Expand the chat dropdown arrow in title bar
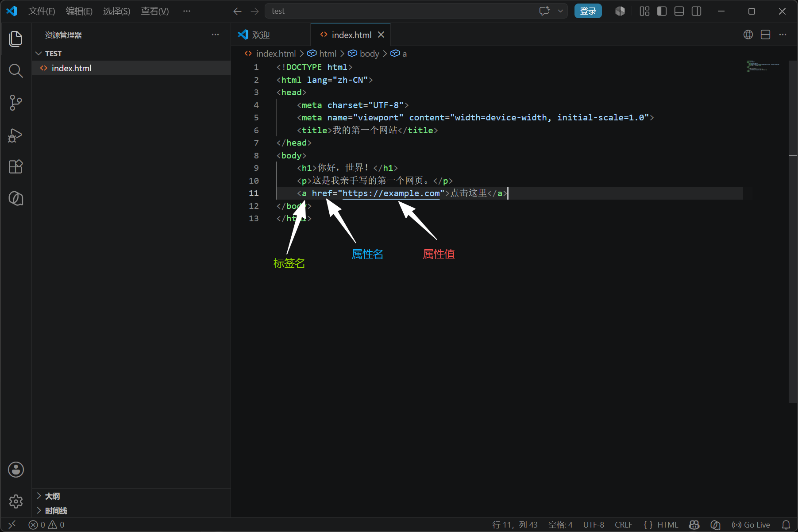The image size is (798, 532). 560,11
